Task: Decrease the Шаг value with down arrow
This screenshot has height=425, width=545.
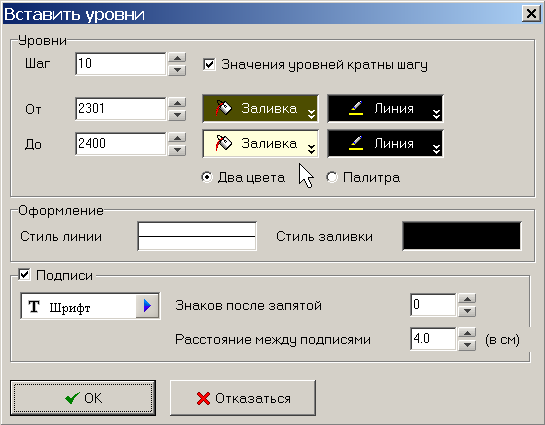Action: pyautogui.click(x=177, y=70)
